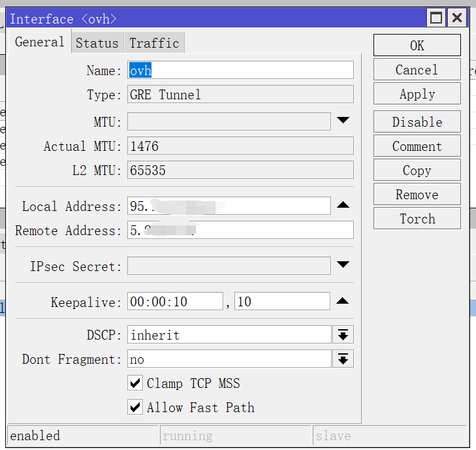Launch Torch on this interface
The height and width of the screenshot is (450, 476).
pos(417,219)
